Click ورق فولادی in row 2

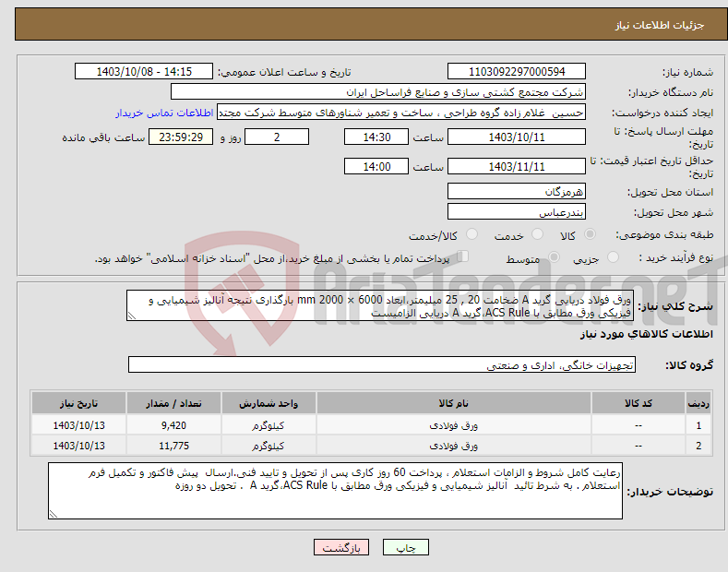pos(454,446)
